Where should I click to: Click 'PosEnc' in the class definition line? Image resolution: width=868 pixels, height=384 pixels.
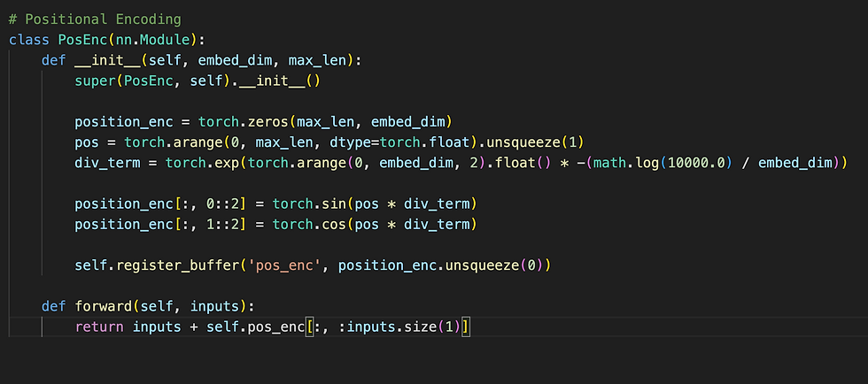pos(82,40)
